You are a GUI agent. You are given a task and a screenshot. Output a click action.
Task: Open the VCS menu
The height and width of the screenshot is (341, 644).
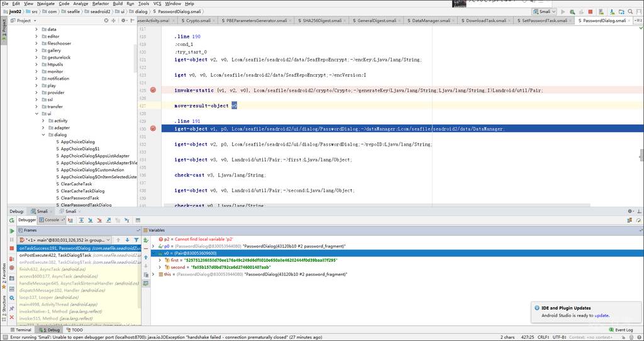point(157,3)
